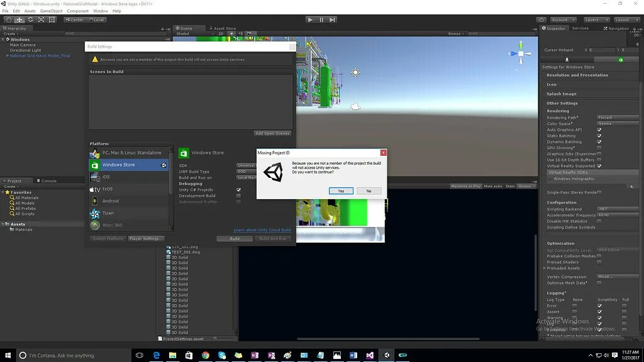Viewport: 644px width, 362px height.
Task: Select Android in the Platform list
Action: [129, 200]
